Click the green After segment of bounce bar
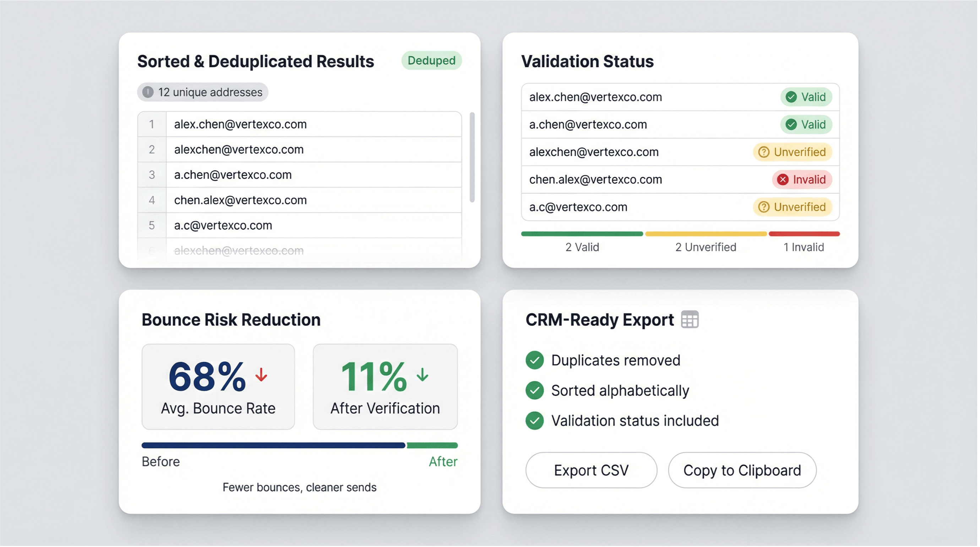980x547 pixels. pyautogui.click(x=432, y=445)
